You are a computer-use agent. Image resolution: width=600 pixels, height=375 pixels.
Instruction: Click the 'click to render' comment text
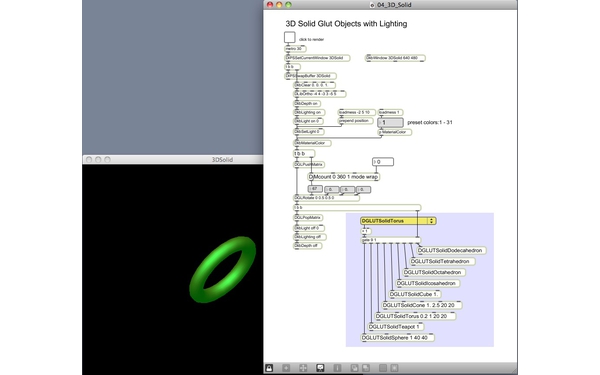pos(311,39)
